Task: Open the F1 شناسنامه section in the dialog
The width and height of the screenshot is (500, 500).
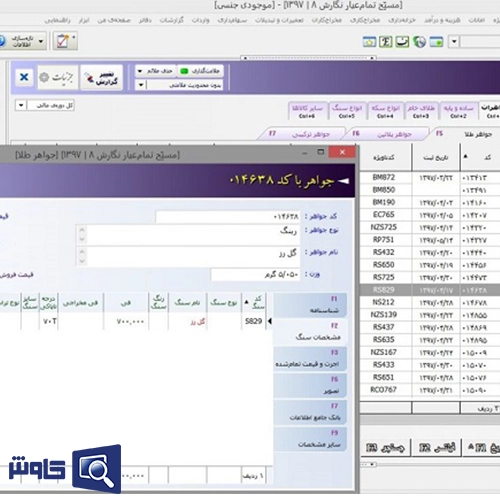Action: pos(310,305)
